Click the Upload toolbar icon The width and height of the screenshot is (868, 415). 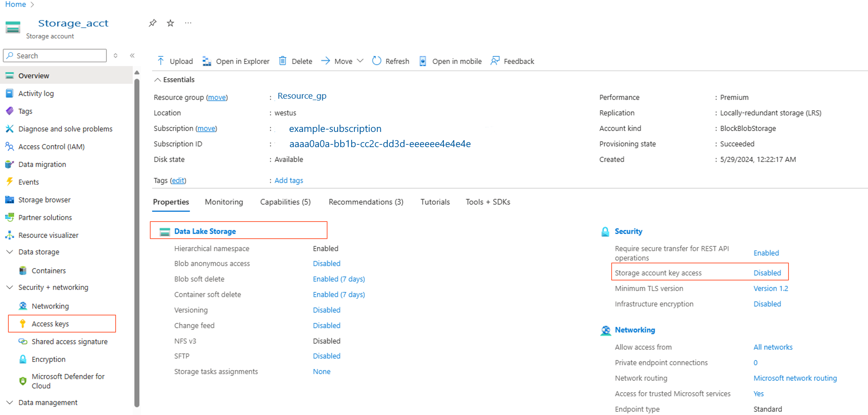[161, 61]
